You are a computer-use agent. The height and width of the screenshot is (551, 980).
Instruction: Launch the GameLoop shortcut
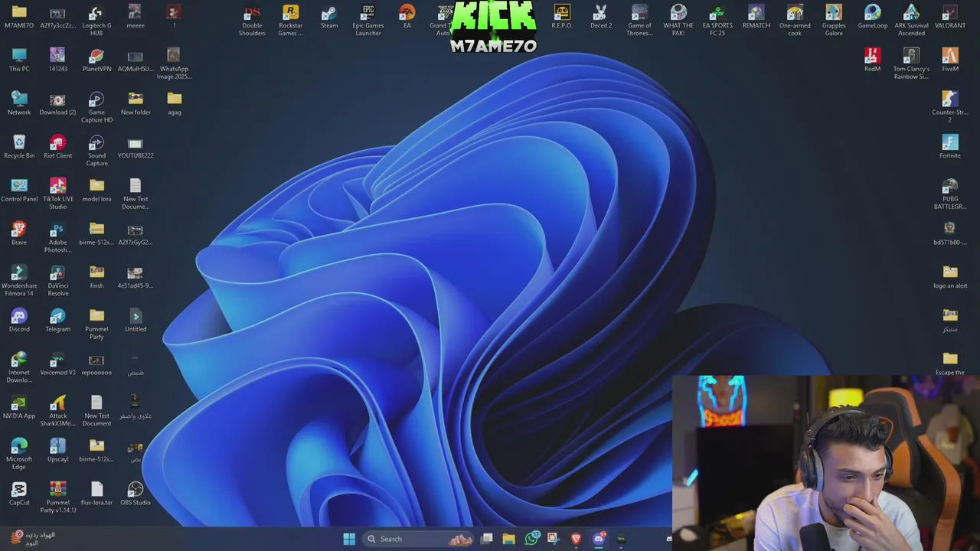pyautogui.click(x=872, y=18)
